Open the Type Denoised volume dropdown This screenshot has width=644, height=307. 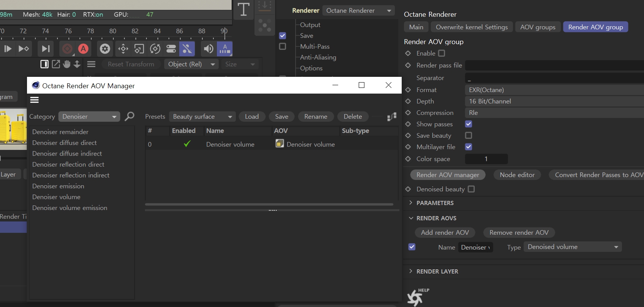click(x=573, y=247)
